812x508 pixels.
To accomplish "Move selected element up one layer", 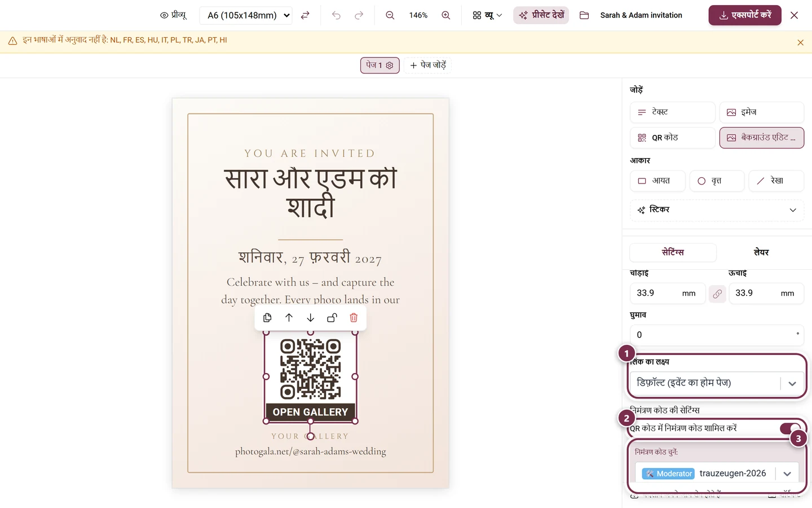I will (x=289, y=318).
